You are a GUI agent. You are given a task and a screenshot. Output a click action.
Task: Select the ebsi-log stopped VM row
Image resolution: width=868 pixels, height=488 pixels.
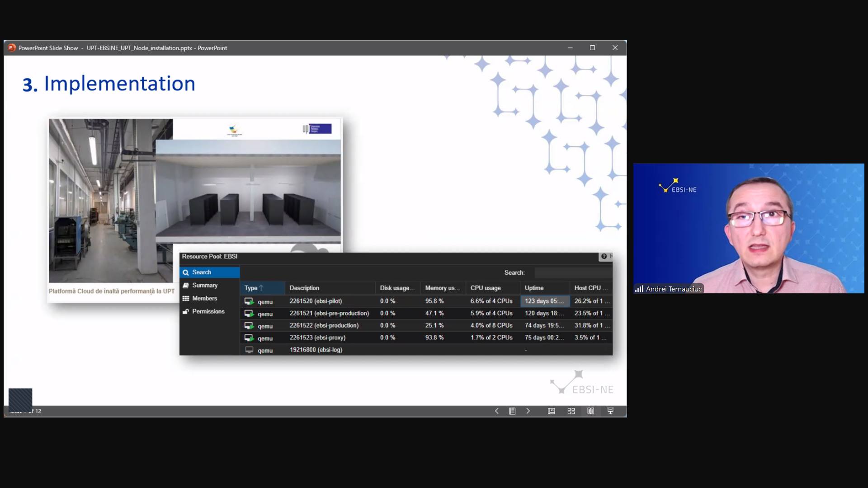tap(316, 350)
